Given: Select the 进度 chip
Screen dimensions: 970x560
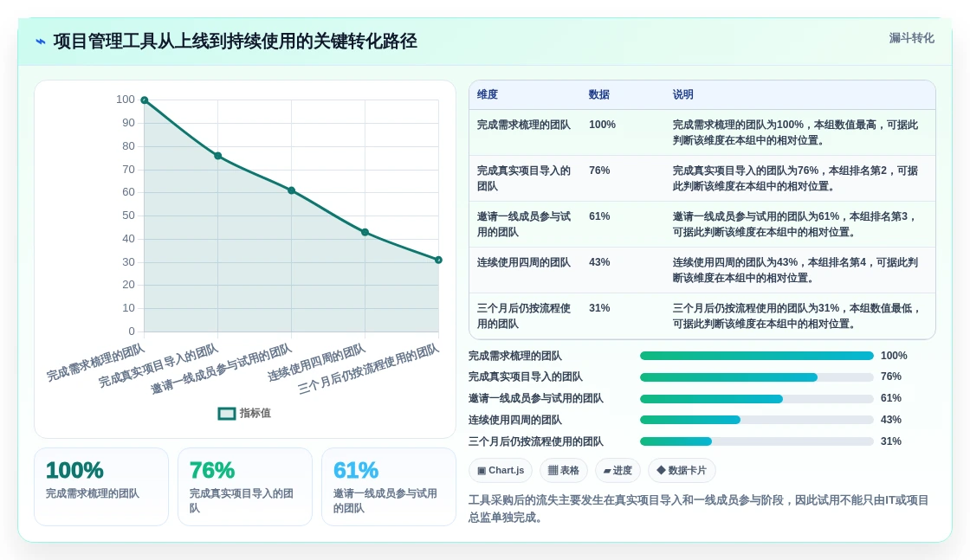Looking at the screenshot, I should [x=618, y=470].
